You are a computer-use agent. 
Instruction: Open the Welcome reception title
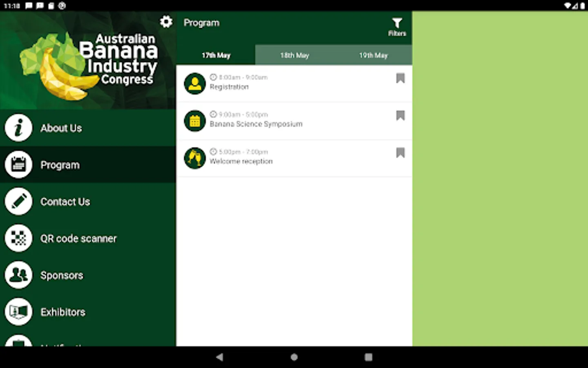[x=241, y=162]
